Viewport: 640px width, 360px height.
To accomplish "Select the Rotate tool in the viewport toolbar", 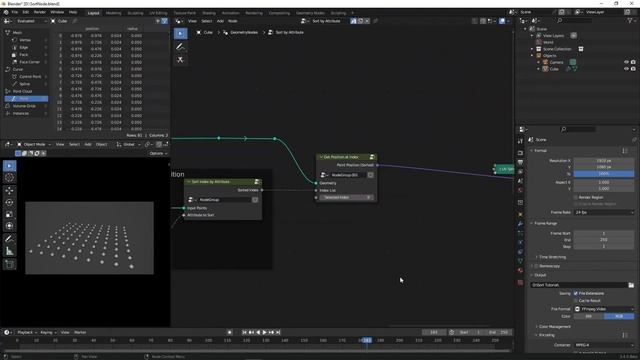I will [9, 202].
